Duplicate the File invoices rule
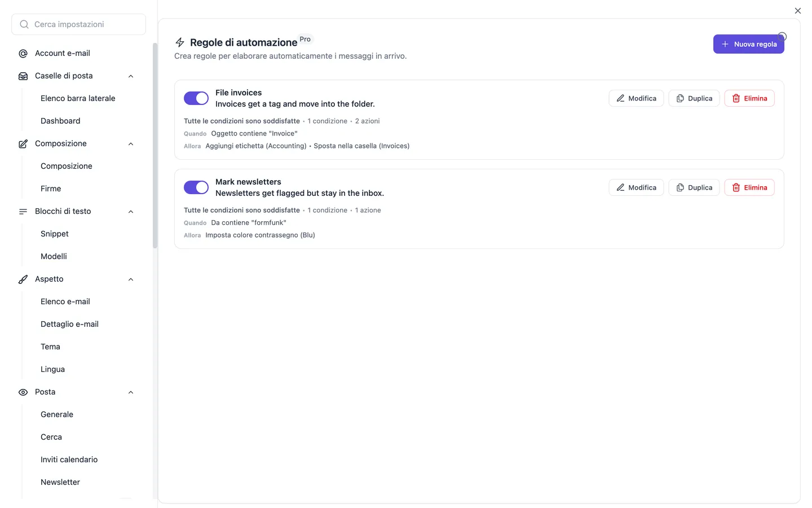This screenshot has width=812, height=508. (x=694, y=98)
